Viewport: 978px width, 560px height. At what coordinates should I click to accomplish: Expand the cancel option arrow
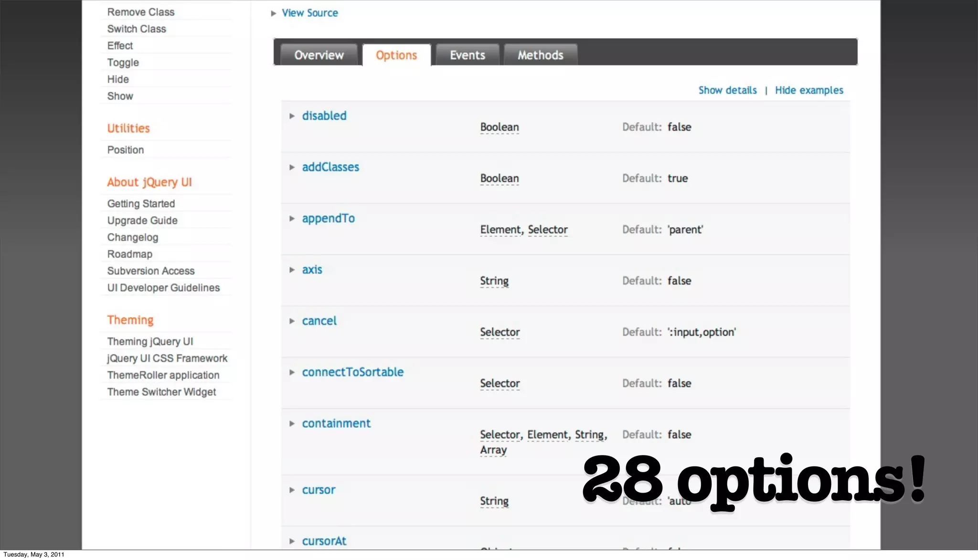(292, 321)
